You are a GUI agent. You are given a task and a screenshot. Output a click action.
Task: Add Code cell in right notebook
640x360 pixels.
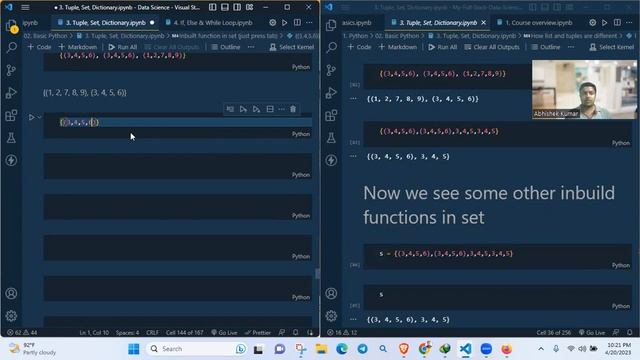(x=359, y=47)
